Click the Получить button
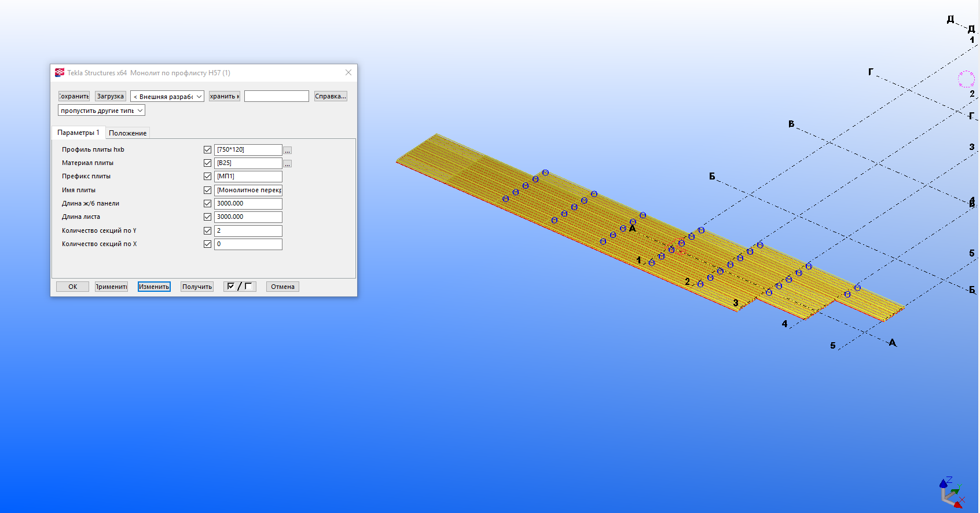Viewport: 980px width, 513px height. 197,287
